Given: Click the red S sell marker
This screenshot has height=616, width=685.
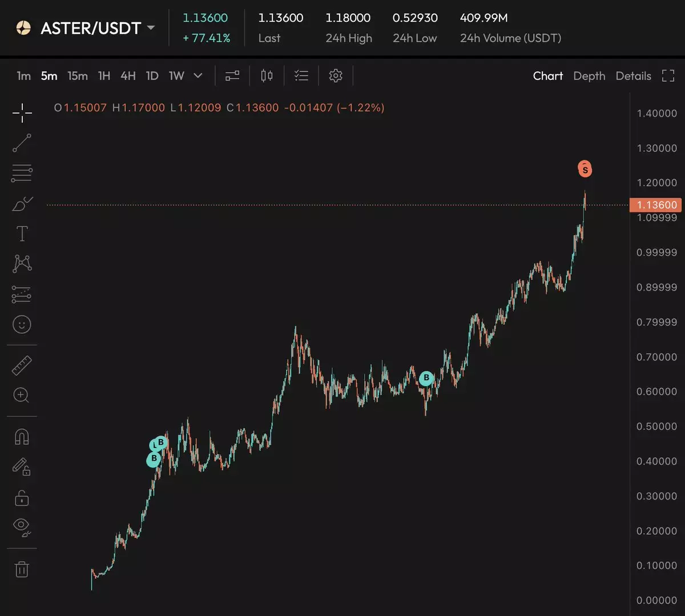Looking at the screenshot, I should (x=585, y=169).
